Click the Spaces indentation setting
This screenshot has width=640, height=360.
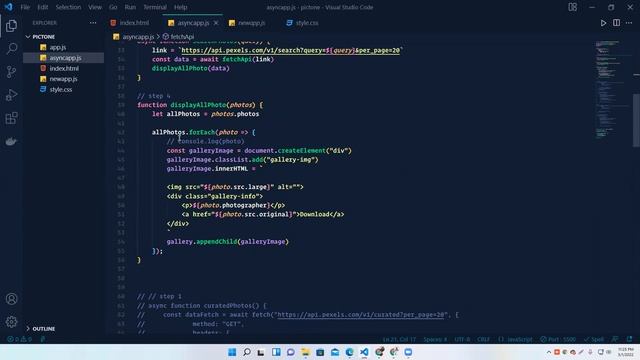(x=435, y=339)
